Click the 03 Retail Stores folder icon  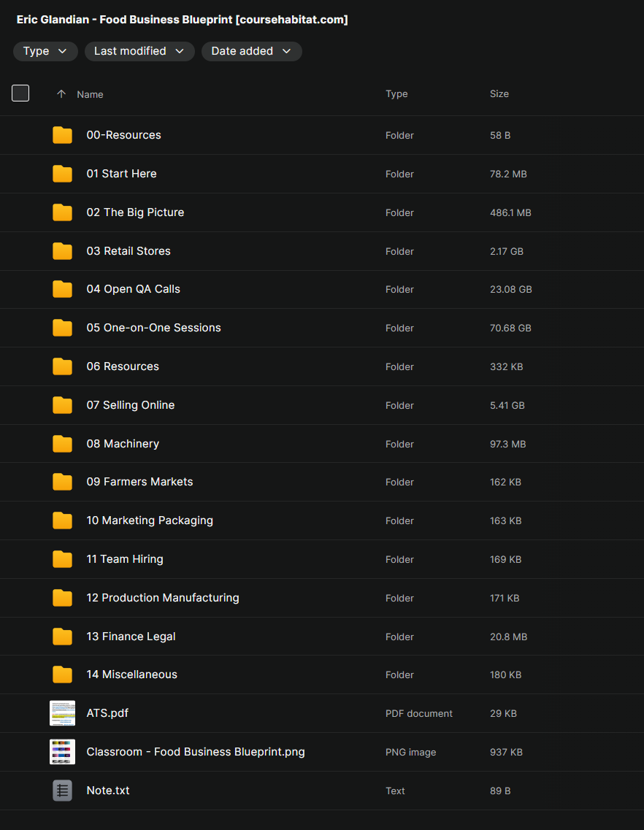tap(62, 251)
